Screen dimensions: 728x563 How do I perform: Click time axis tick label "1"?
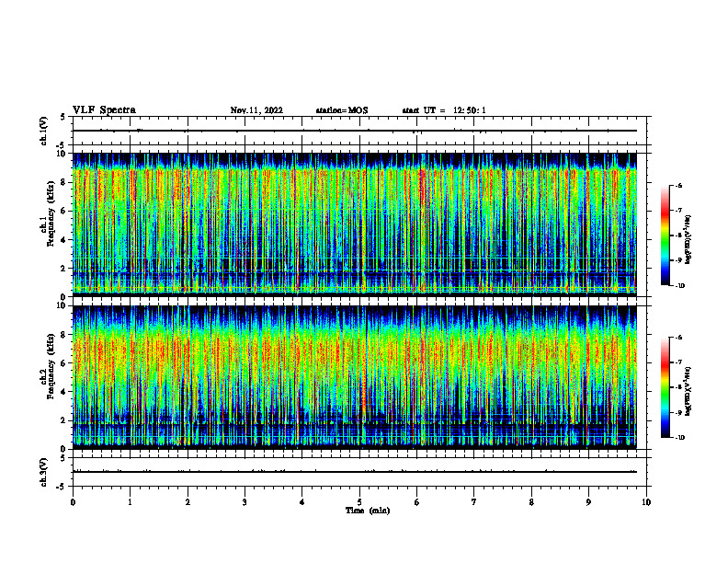[x=131, y=502]
